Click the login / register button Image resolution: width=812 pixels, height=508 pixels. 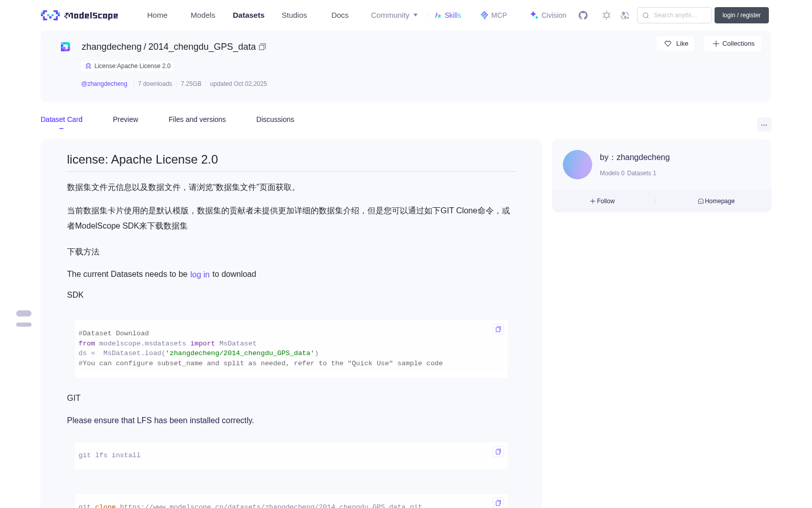[741, 15]
